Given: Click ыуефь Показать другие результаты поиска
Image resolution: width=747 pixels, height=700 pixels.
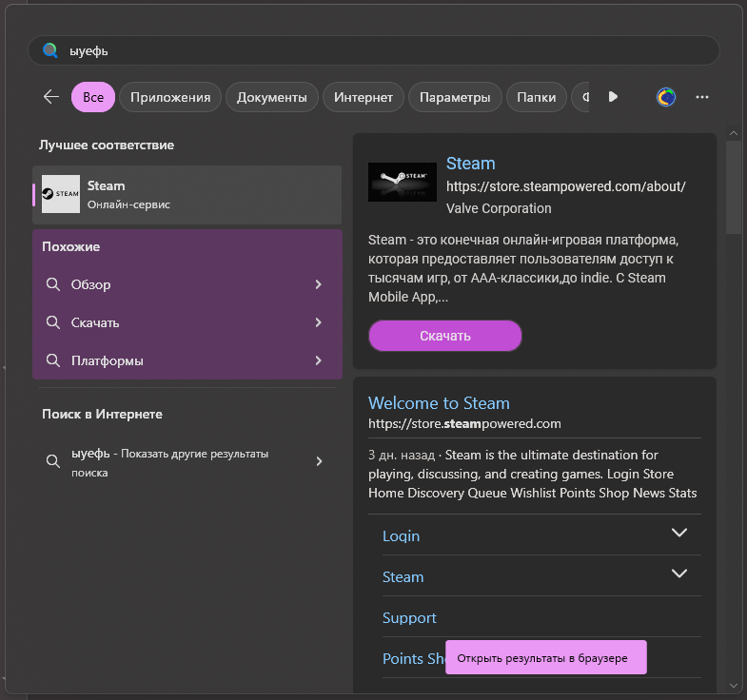Looking at the screenshot, I should click(187, 462).
